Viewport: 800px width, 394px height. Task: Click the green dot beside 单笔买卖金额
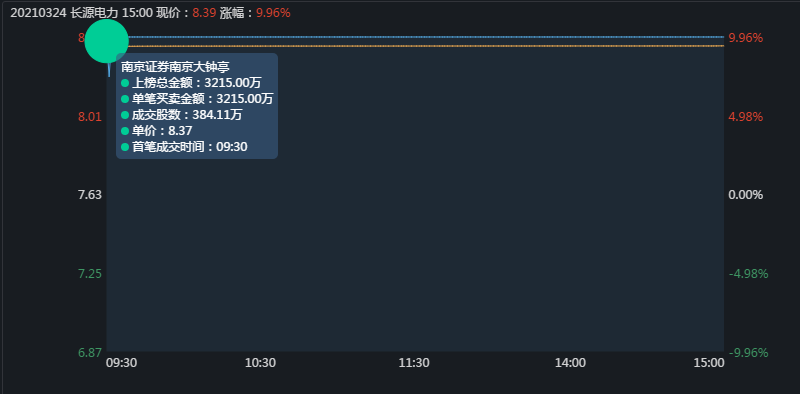pos(125,99)
